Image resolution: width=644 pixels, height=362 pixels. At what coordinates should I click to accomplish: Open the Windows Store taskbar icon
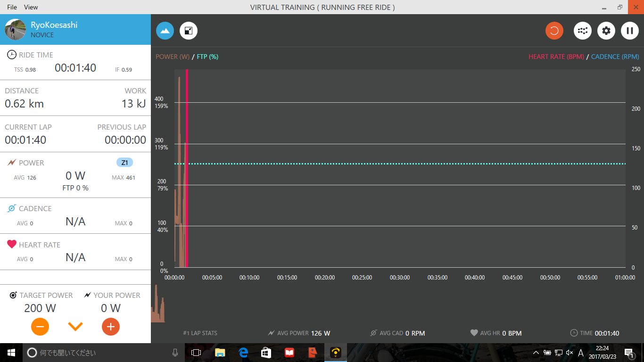[x=266, y=353]
